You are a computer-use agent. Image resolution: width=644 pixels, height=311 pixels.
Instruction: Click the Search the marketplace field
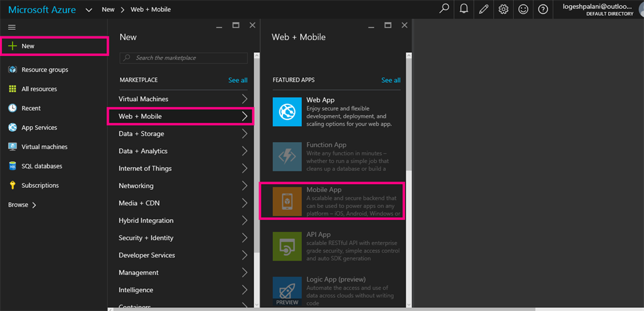[184, 58]
